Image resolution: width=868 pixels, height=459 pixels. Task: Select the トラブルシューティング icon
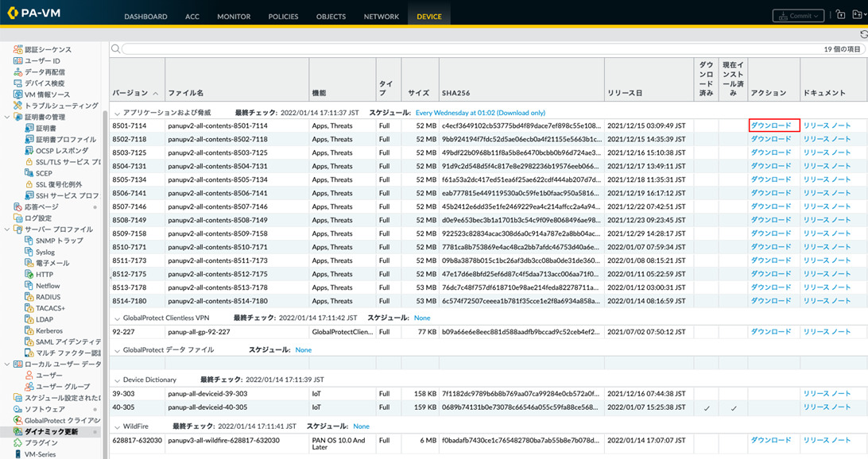[x=17, y=106]
